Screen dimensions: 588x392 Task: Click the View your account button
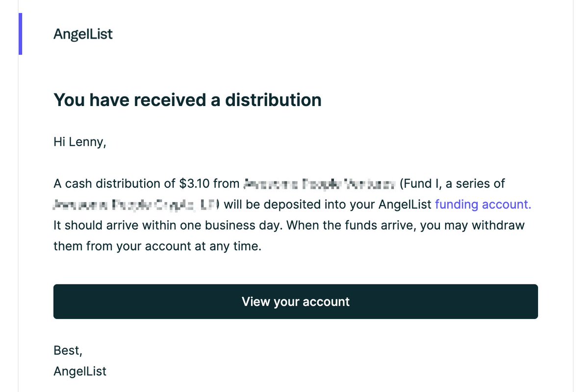coord(296,302)
